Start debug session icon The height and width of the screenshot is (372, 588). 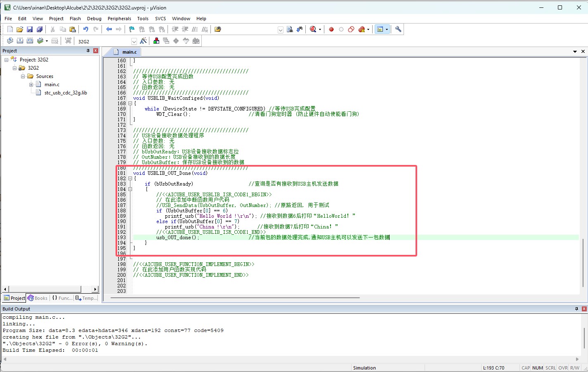(x=313, y=29)
